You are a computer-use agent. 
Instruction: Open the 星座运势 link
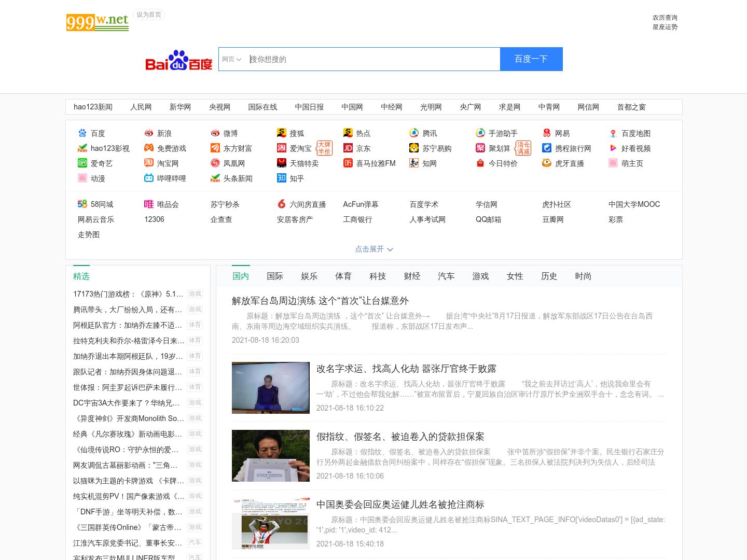click(665, 27)
